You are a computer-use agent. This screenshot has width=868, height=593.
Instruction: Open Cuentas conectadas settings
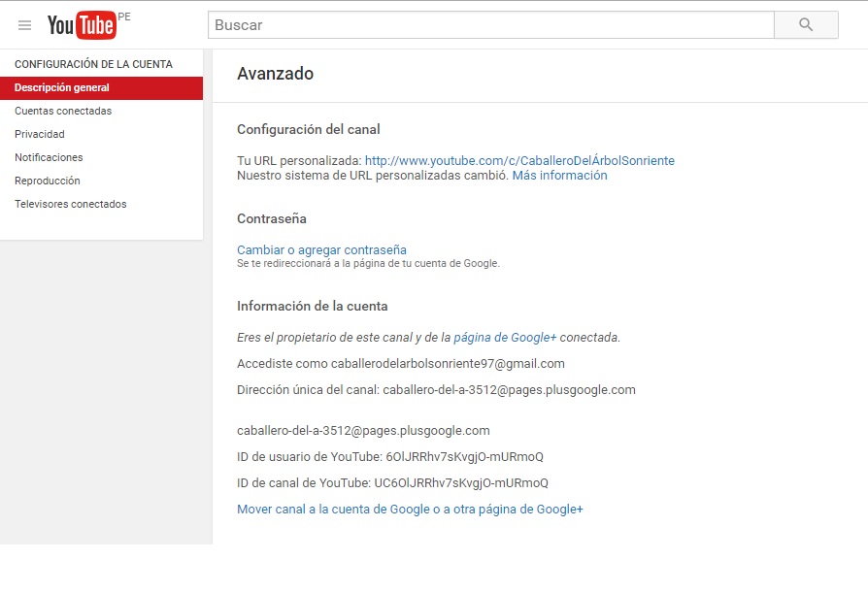pos(63,112)
